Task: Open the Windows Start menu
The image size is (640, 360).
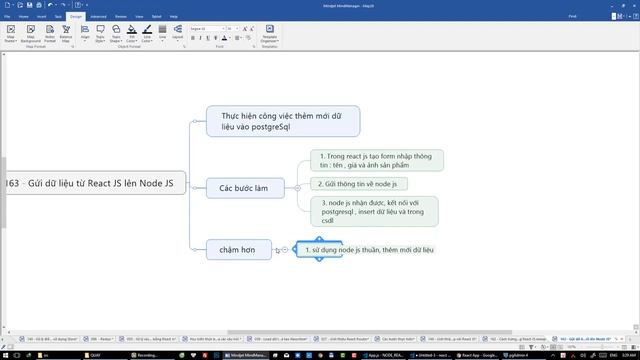Action: (5, 356)
